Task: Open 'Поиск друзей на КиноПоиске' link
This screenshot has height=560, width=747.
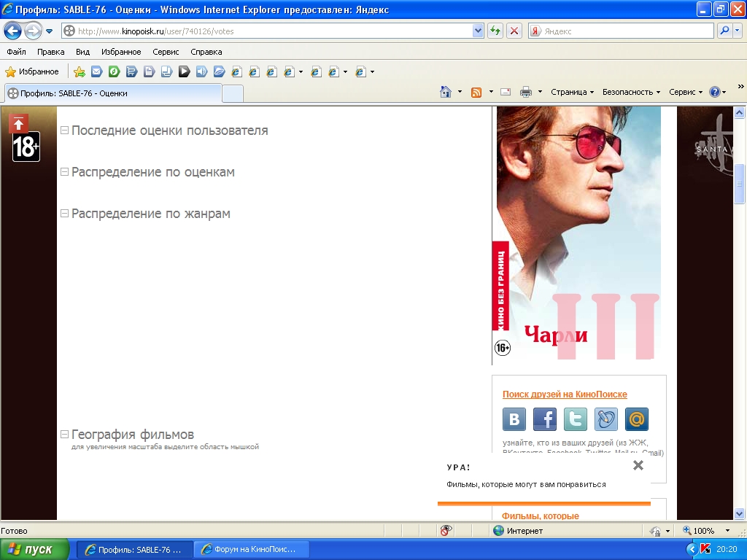Action: [565, 394]
